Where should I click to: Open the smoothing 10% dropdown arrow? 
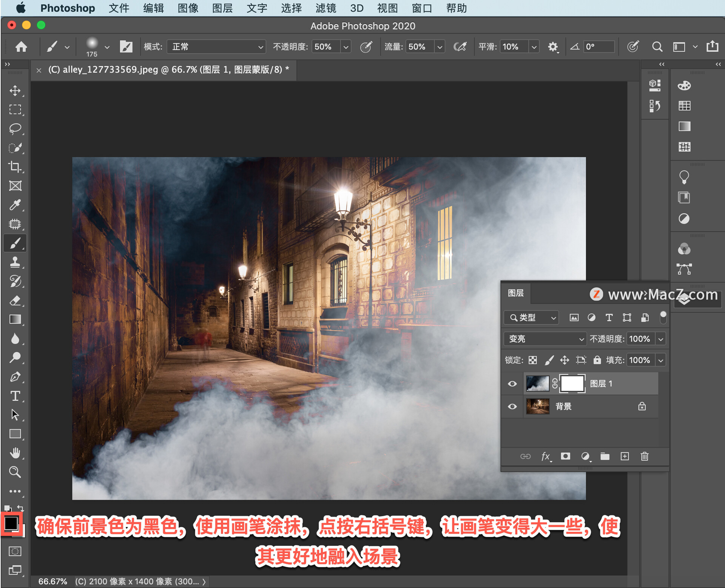click(534, 47)
